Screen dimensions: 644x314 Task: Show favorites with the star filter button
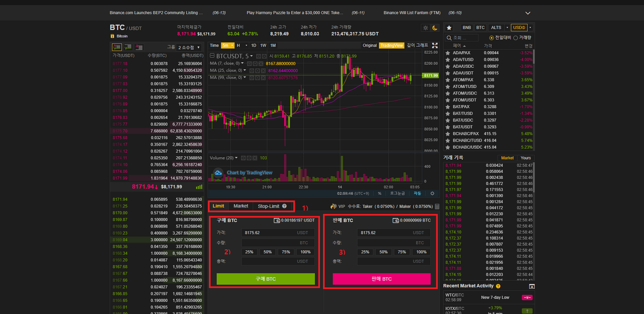click(449, 28)
